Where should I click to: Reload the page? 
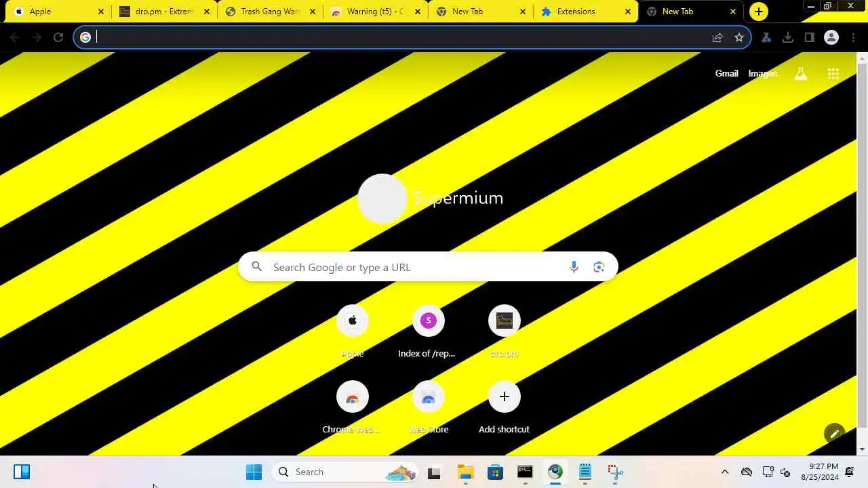pos(58,37)
